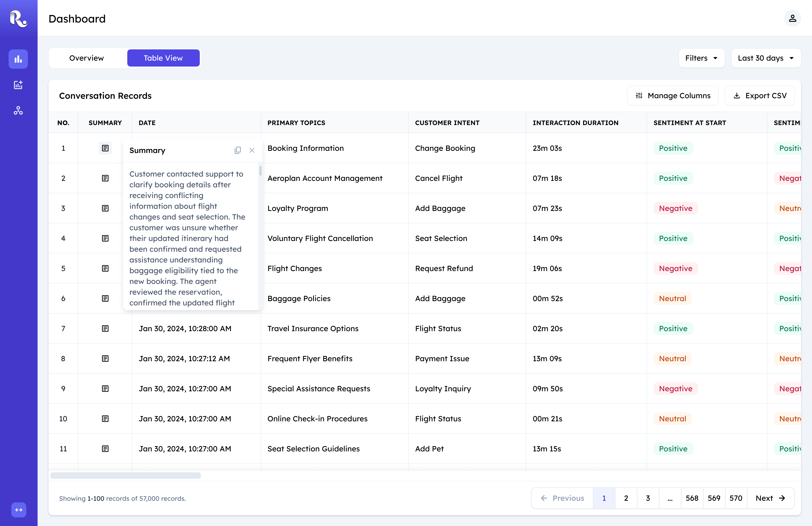Click the Rezolve logo in the sidebar

(18, 18)
